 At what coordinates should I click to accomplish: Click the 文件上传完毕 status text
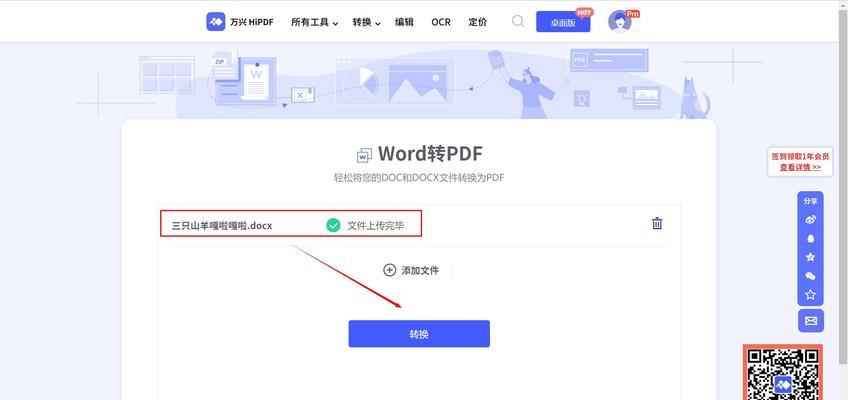click(375, 226)
